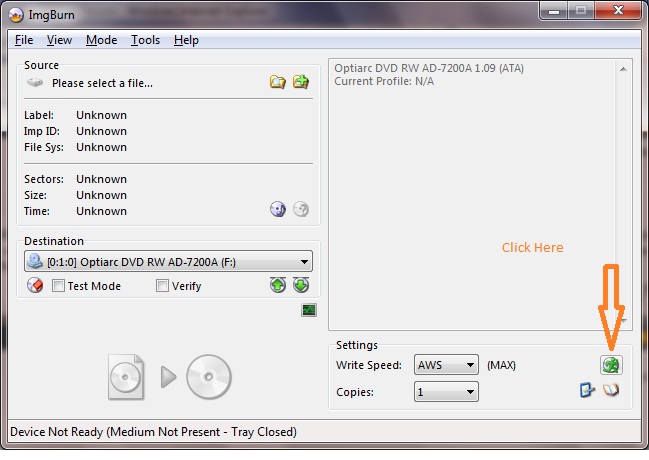649x460 pixels.
Task: Click the log panel scrollbar up arrow
Action: [623, 69]
